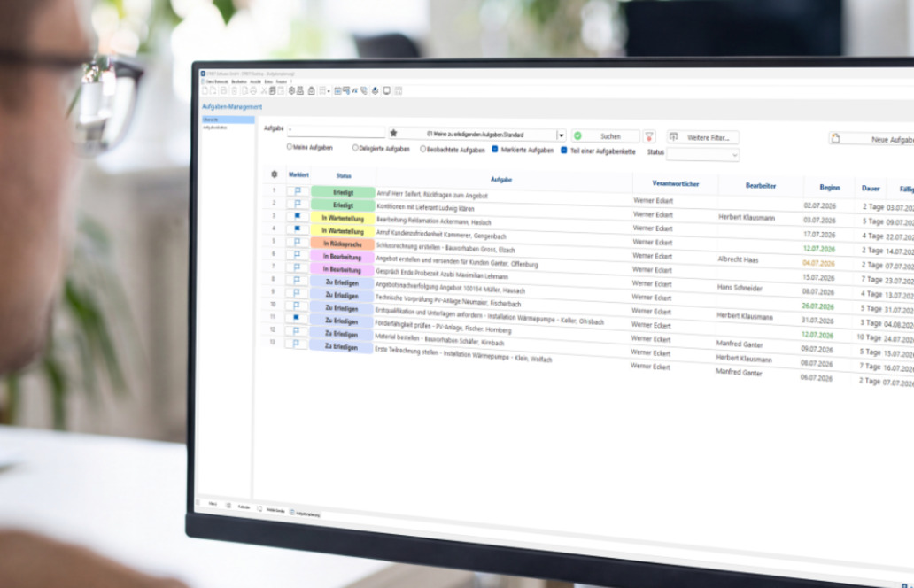Click Bearbeiter 'Hans Schneider'
The width and height of the screenshot is (914, 588).
(x=740, y=288)
